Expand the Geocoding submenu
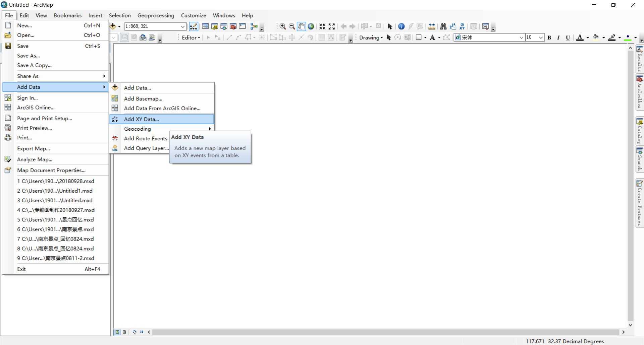Screen dimensions: 644x345 tap(162, 129)
